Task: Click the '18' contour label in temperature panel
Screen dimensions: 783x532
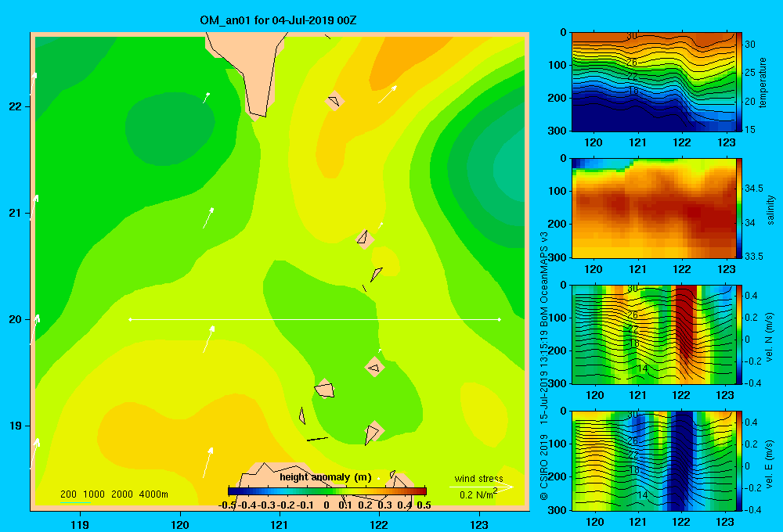Action: point(633,90)
